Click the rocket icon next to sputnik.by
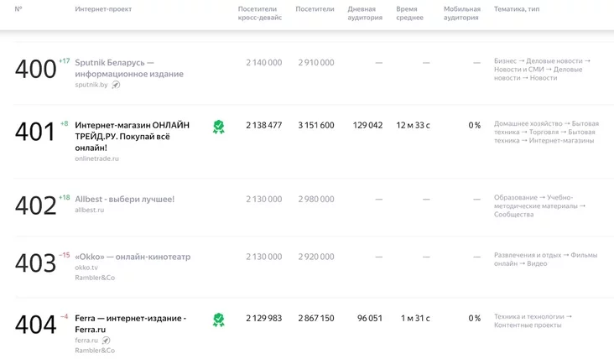Image resolution: width=614 pixels, height=364 pixels. click(x=116, y=85)
